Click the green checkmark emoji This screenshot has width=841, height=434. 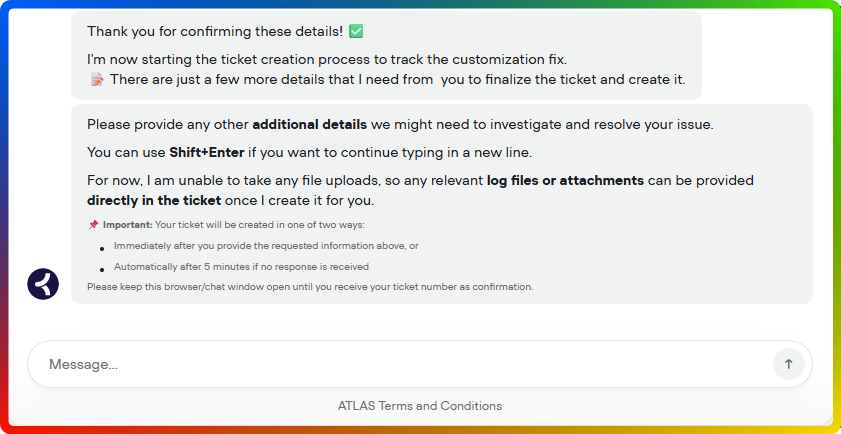tap(357, 32)
